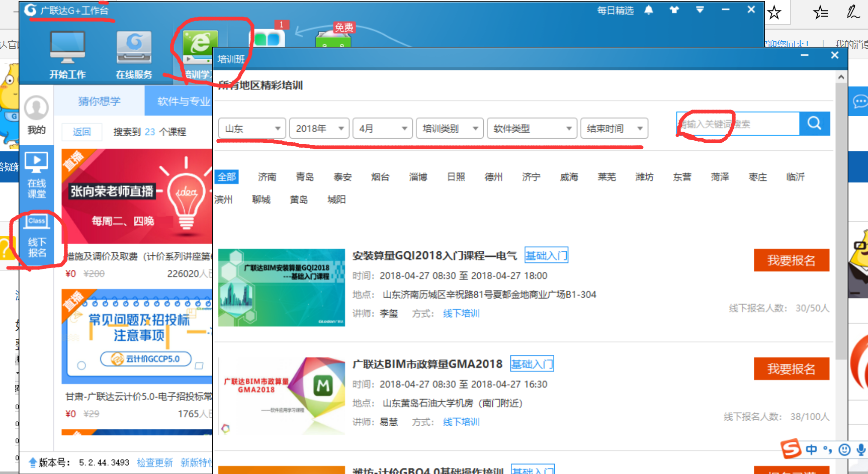Open 安装算量GQI2018入门课程—电气 title
This screenshot has width=868, height=474.
(x=435, y=256)
